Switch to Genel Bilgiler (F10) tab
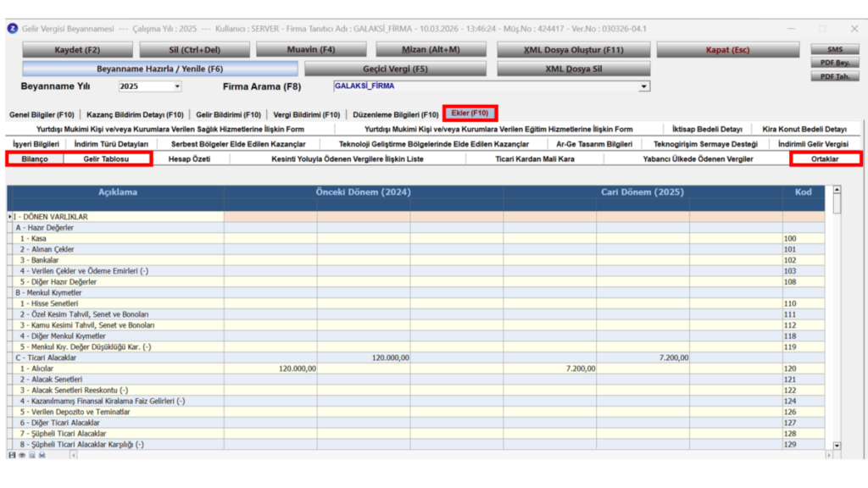868x488 pixels. coord(42,114)
